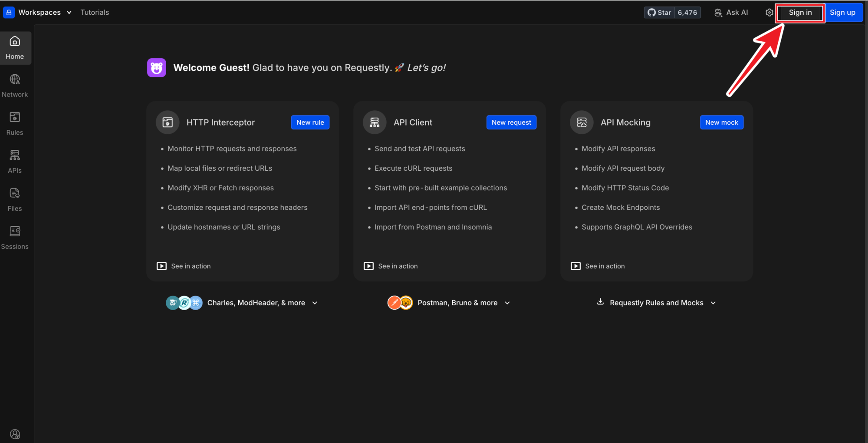Image resolution: width=868 pixels, height=443 pixels.
Task: Expand Requestly Rules and Mocks
Action: coord(656,303)
